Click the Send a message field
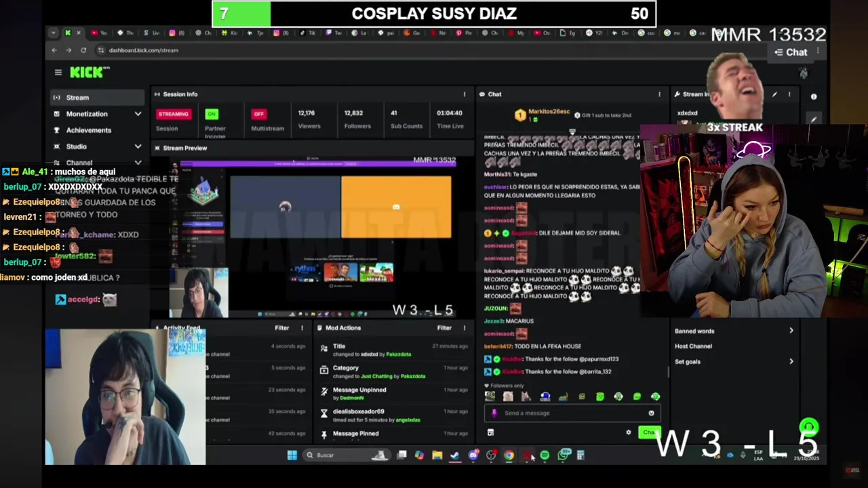This screenshot has width=868, height=488. point(572,413)
